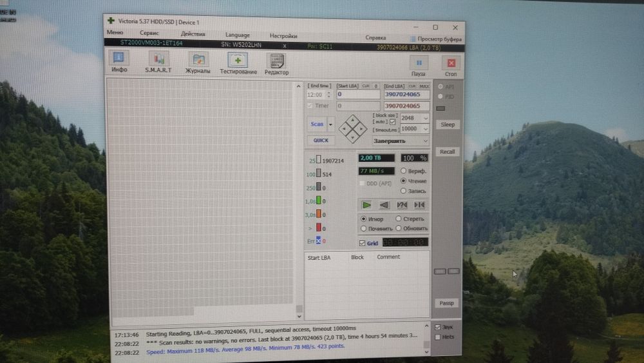The height and width of the screenshot is (363, 644).
Task: Open the Действия menu
Action: [x=193, y=34]
